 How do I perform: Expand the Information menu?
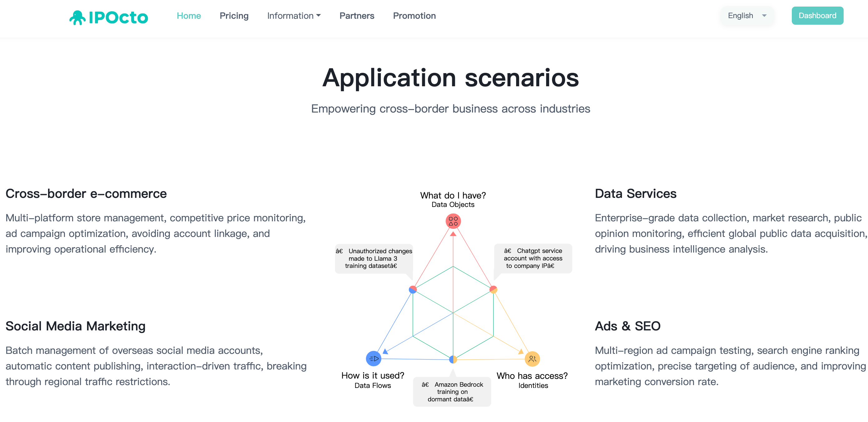[x=293, y=16]
